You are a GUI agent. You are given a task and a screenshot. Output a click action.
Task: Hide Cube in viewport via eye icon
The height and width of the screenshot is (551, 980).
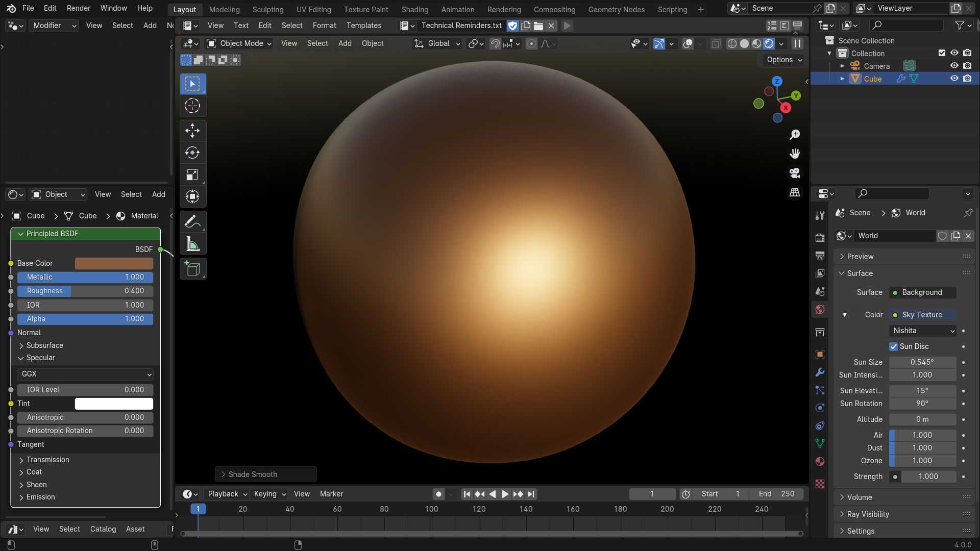[x=954, y=79]
